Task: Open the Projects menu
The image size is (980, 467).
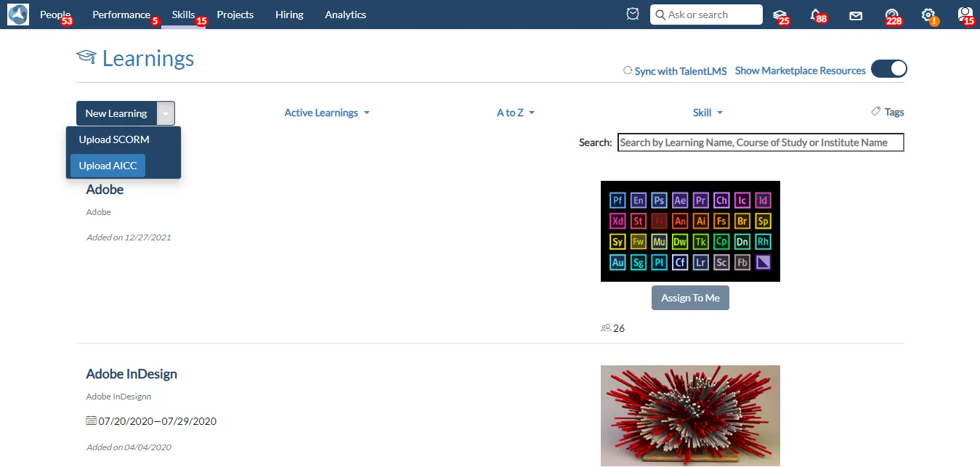Action: (x=235, y=15)
